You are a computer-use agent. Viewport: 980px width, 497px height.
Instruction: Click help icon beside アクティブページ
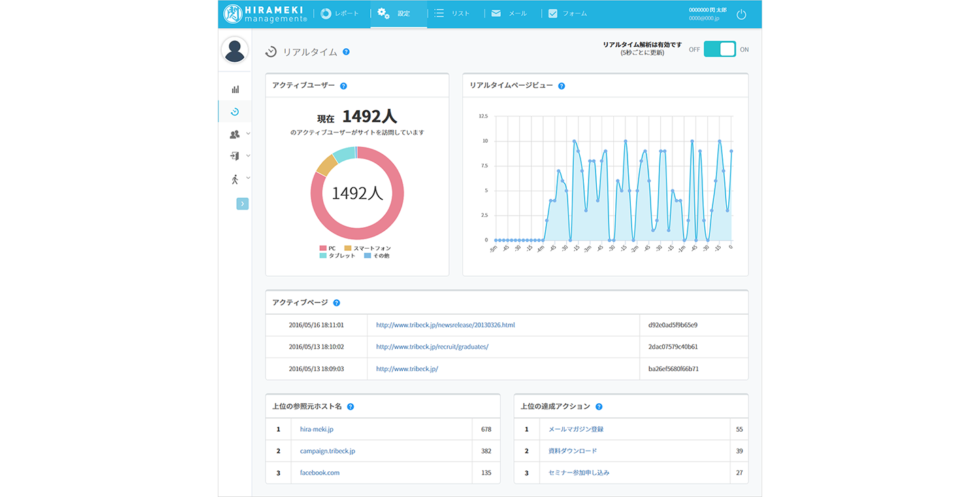click(337, 303)
